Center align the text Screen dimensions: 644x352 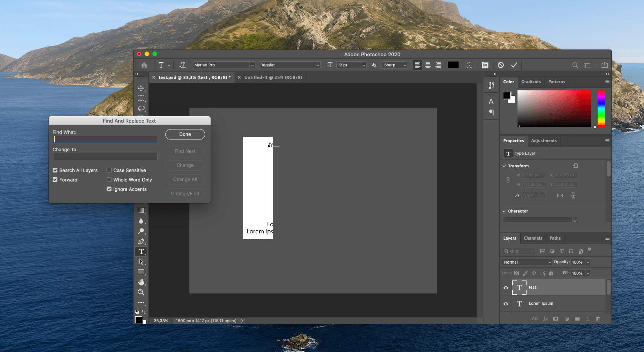click(x=428, y=65)
